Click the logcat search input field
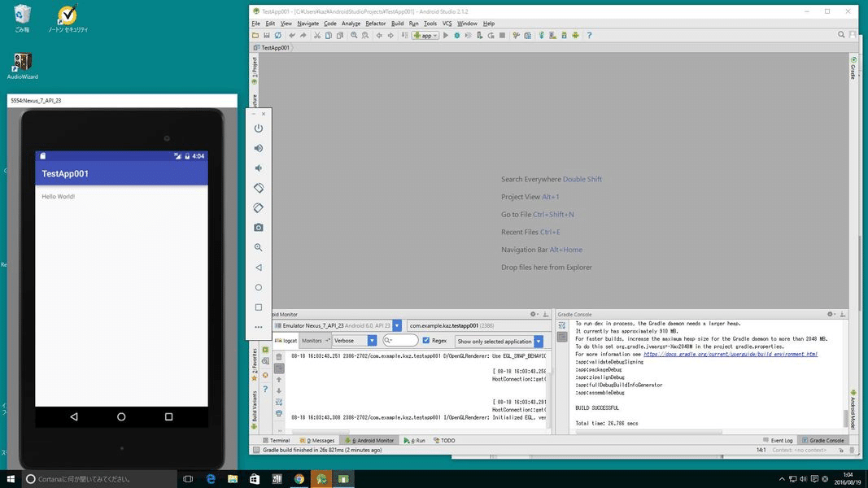Image resolution: width=868 pixels, height=488 pixels. click(x=400, y=341)
